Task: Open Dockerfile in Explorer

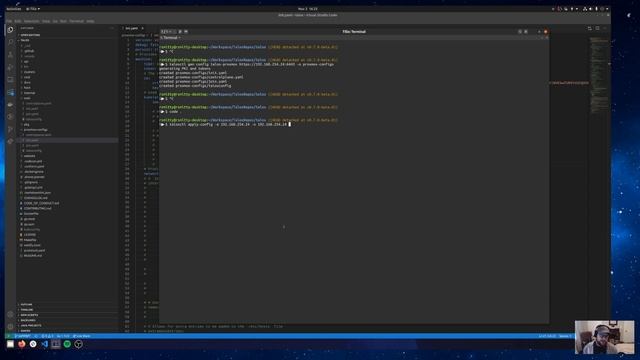Action: (31, 213)
